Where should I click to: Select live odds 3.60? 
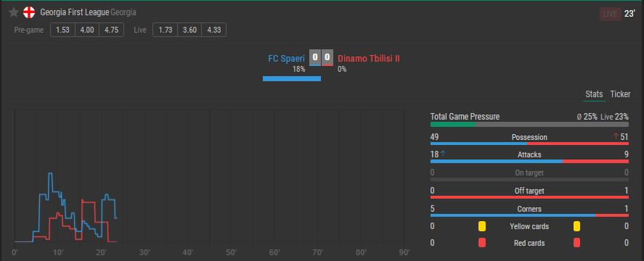click(x=189, y=30)
